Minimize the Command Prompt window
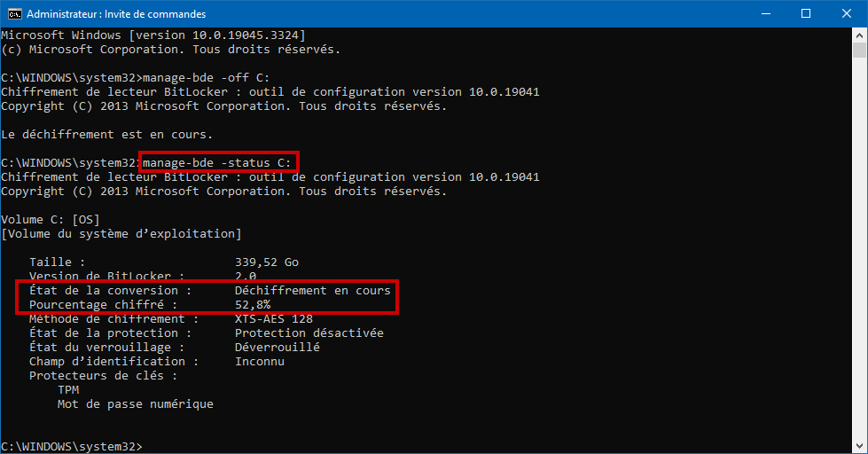 coord(766,14)
